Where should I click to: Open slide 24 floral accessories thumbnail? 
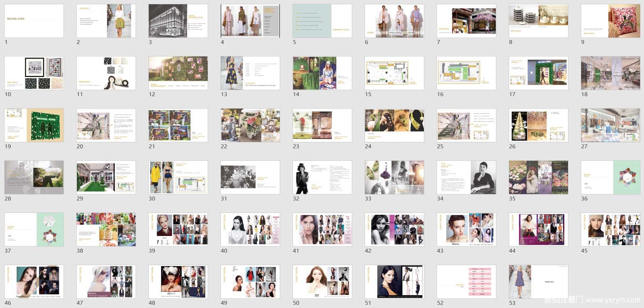394,125
